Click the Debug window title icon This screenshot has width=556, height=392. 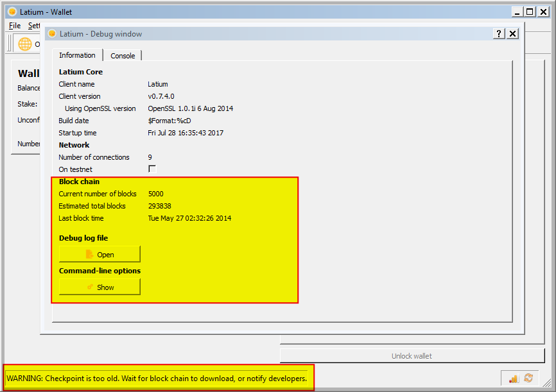[x=52, y=33]
